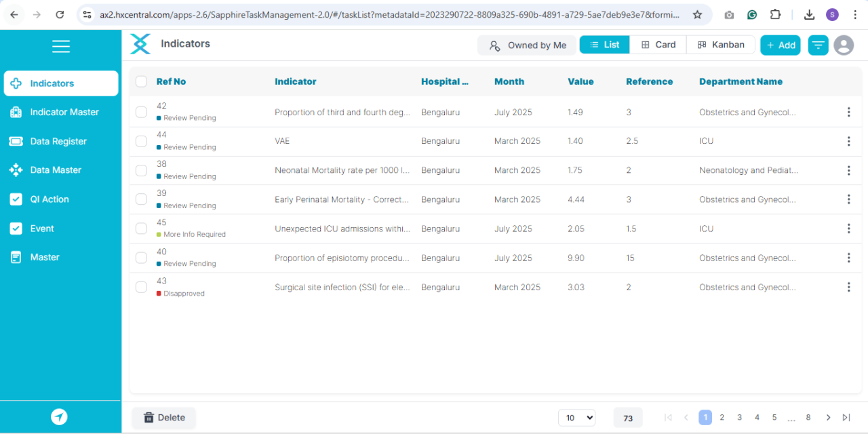This screenshot has width=868, height=434.
Task: Toggle the select-all checkbox in header
Action: [141, 81]
